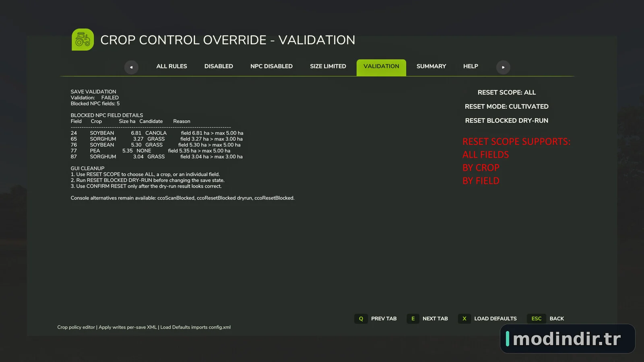Change the RESET SCOPE: ALL option

506,93
